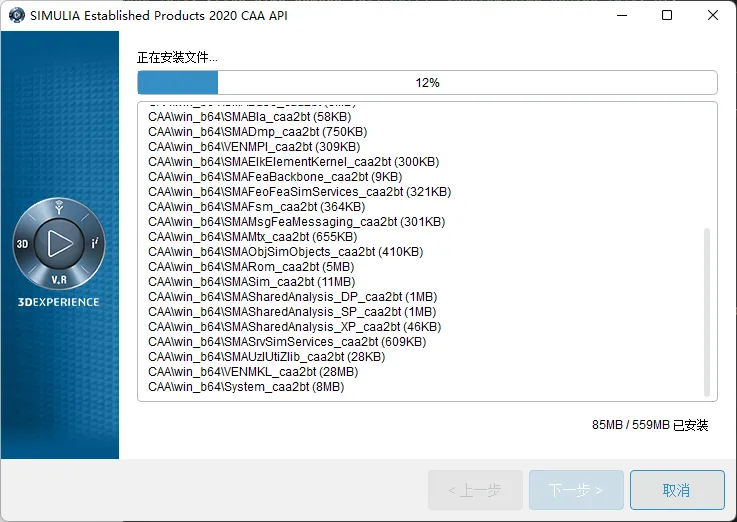
Task: Select the SMAMtx_caa2bt (655KB) entry
Action: click(252, 237)
